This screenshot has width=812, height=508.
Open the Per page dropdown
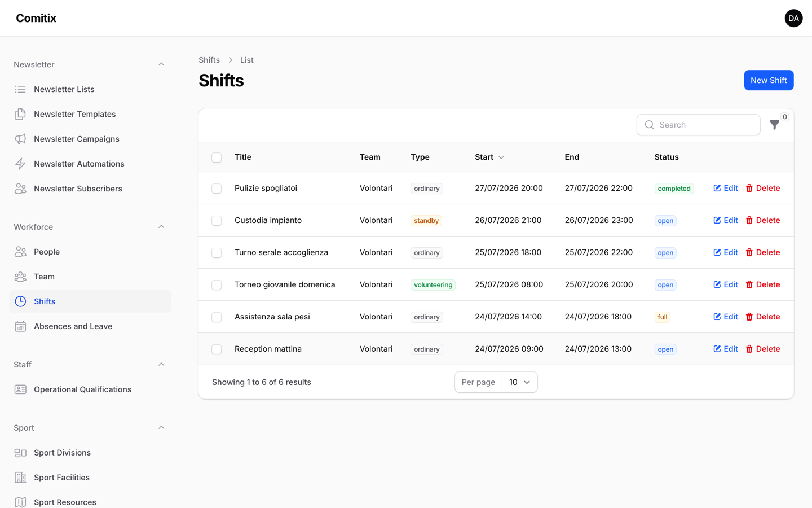519,382
